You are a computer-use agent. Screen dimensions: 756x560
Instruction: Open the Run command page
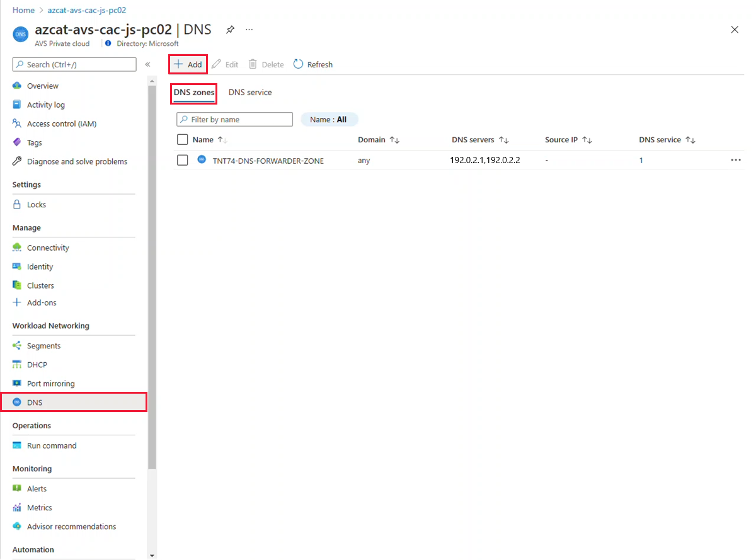[50, 445]
